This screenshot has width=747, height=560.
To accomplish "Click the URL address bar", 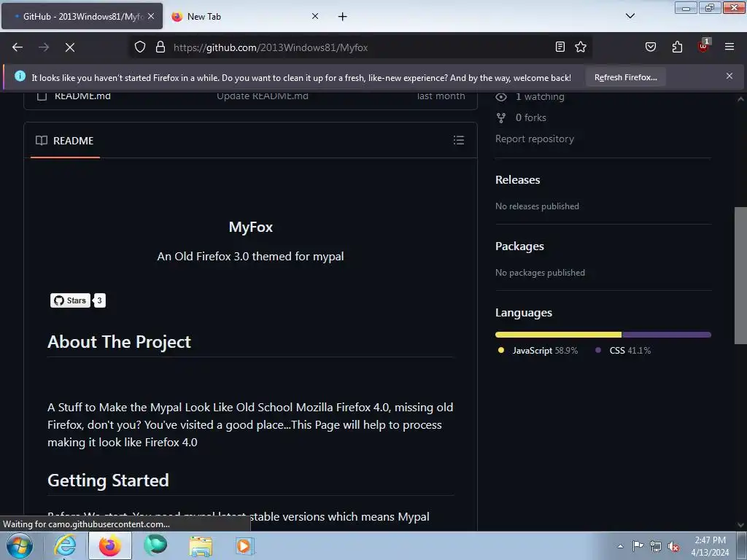I will coord(362,47).
